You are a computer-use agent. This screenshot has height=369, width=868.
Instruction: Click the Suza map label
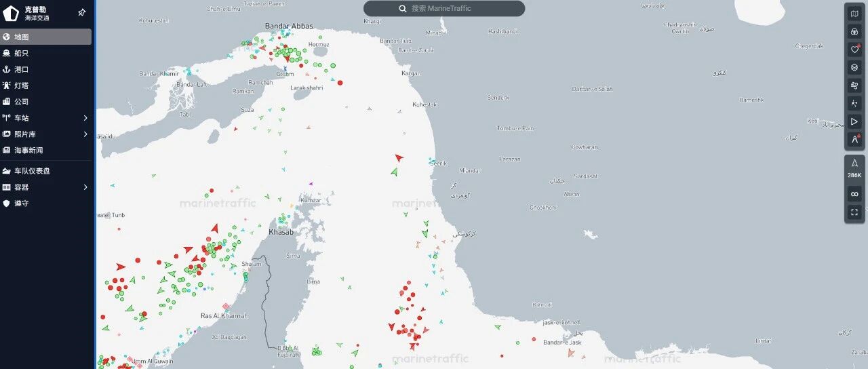pos(248,110)
